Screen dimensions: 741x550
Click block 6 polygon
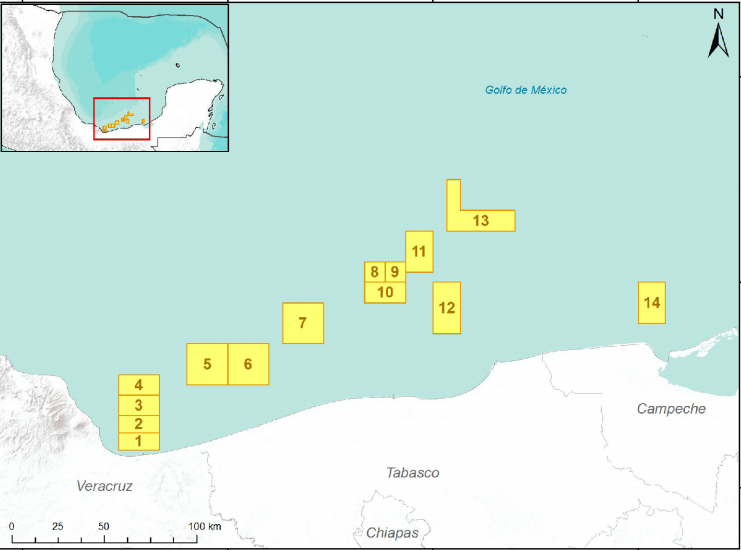click(249, 364)
